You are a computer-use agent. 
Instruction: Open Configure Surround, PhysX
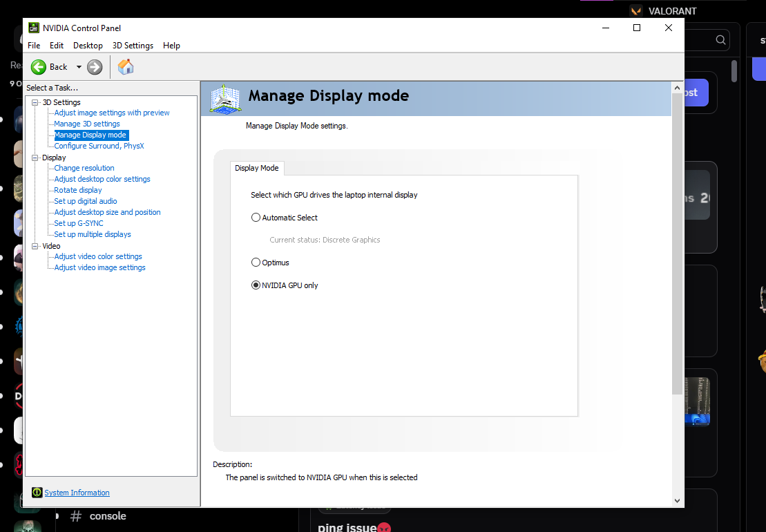[99, 146]
